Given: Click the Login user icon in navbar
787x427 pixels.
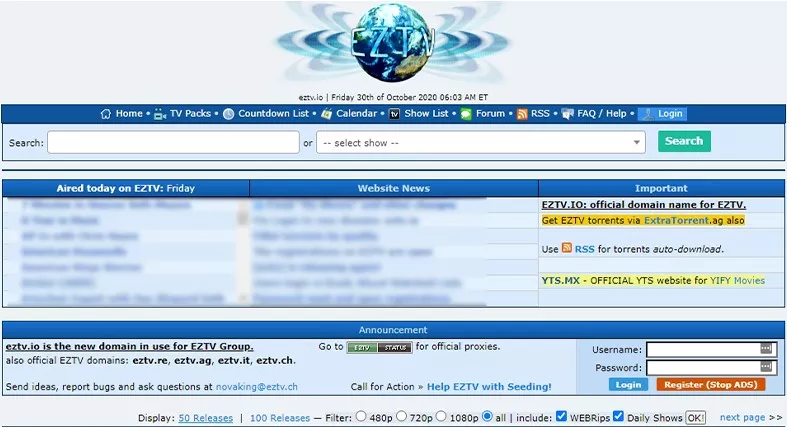Looking at the screenshot, I should pyautogui.click(x=648, y=114).
